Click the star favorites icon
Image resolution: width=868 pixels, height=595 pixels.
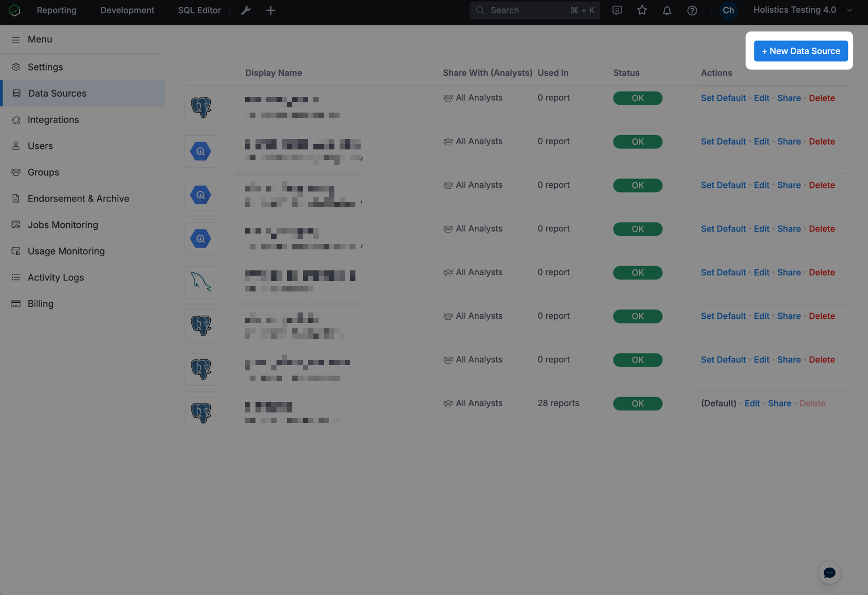point(642,11)
